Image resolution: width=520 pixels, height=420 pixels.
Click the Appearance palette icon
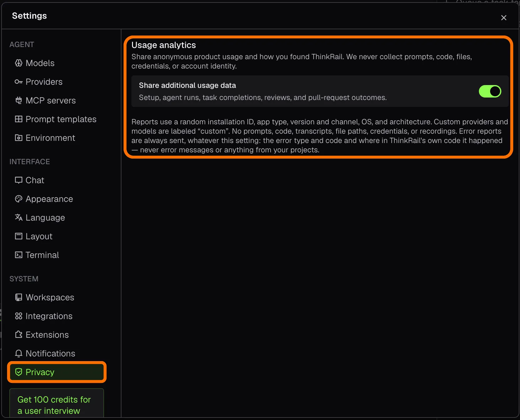(19, 199)
